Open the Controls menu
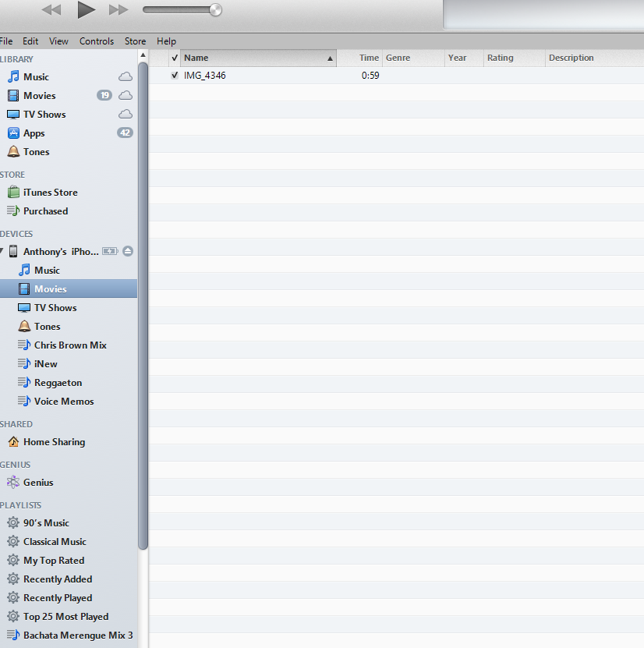The image size is (644, 648). (x=96, y=41)
